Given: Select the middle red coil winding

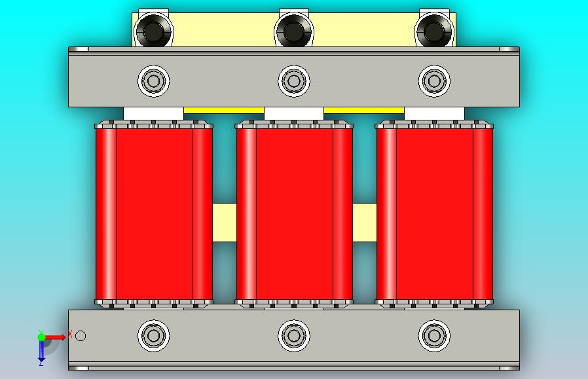Looking at the screenshot, I should pyautogui.click(x=295, y=214).
